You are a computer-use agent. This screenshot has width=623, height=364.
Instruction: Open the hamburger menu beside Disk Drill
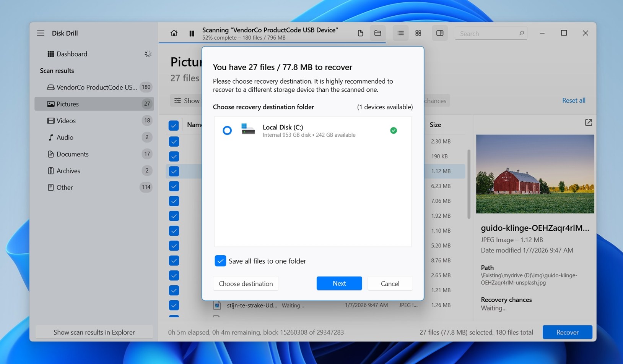point(41,33)
